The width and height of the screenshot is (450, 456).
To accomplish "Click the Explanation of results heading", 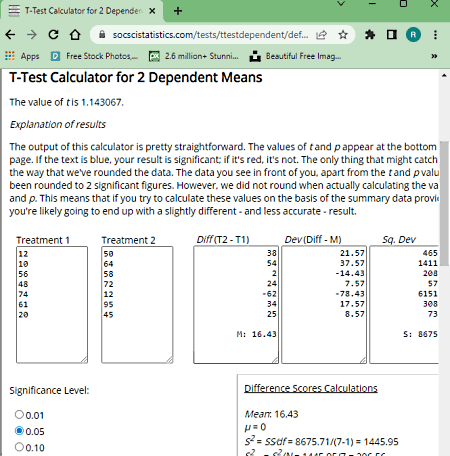I will [x=58, y=124].
